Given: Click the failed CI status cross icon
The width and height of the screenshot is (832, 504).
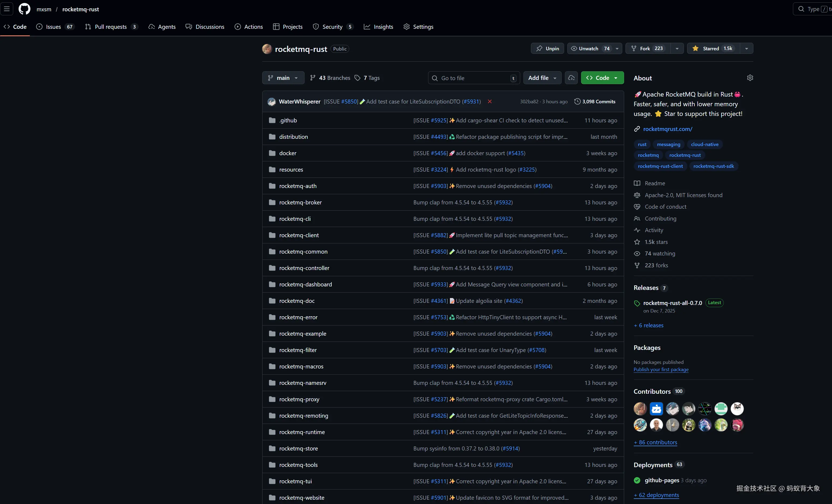Looking at the screenshot, I should pyautogui.click(x=490, y=102).
